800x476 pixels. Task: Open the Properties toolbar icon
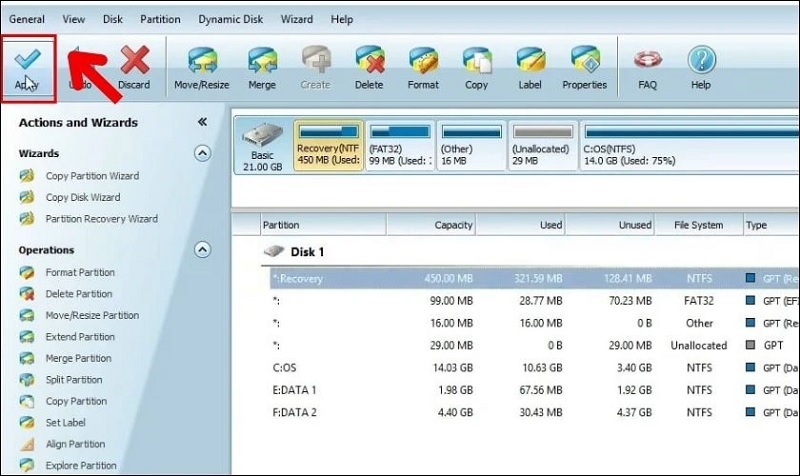[584, 62]
